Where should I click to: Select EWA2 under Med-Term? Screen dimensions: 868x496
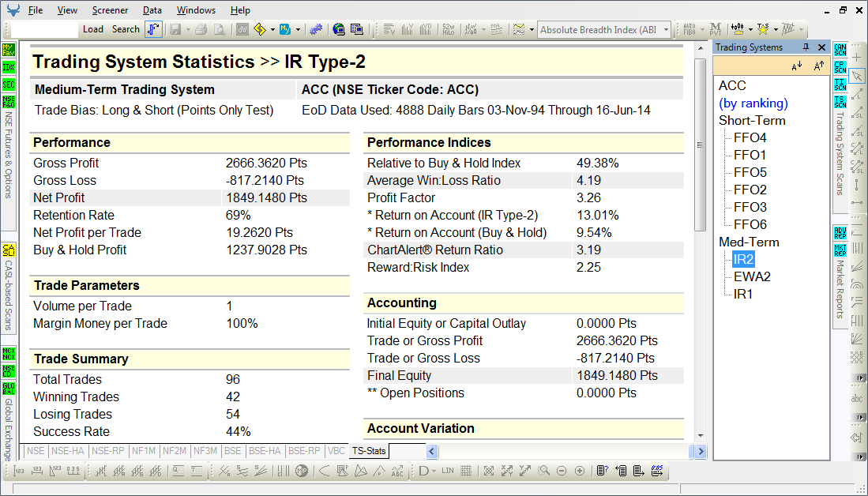[752, 276]
